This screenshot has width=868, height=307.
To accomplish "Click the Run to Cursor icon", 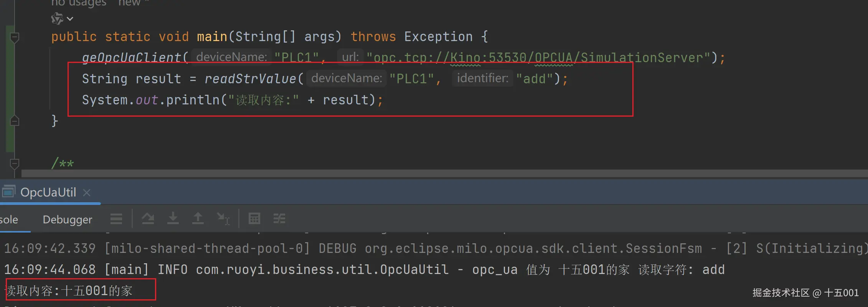I will (x=223, y=219).
